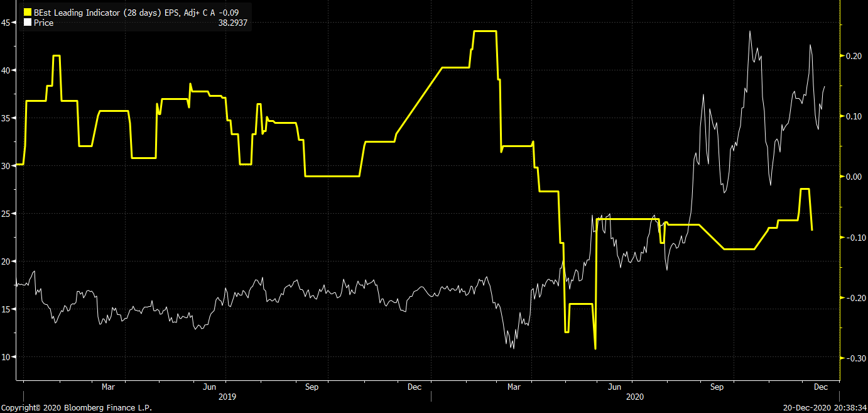Click the 2019 year label
The height and width of the screenshot is (413, 868).
(x=227, y=397)
